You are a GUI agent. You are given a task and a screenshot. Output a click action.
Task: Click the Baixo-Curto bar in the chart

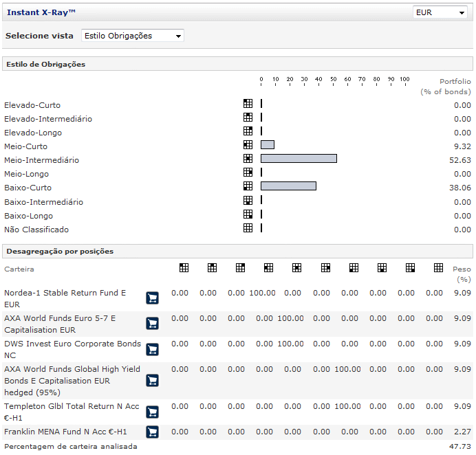288,186
